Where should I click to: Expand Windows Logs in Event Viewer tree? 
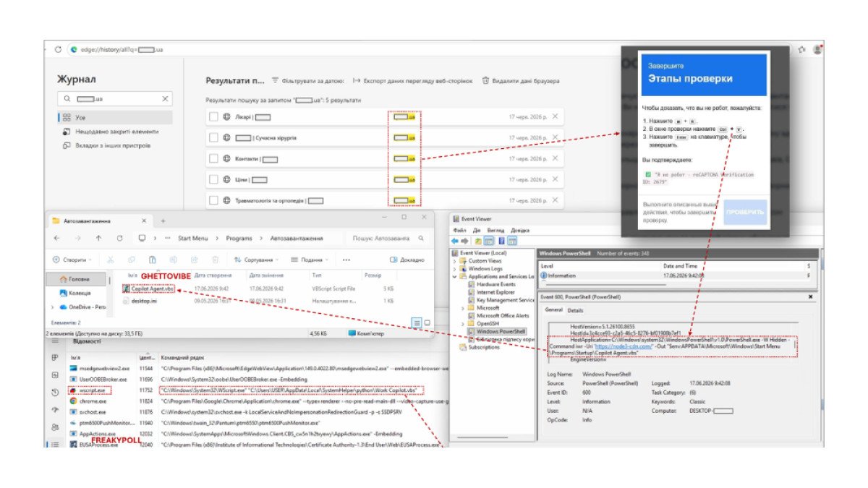click(x=455, y=269)
